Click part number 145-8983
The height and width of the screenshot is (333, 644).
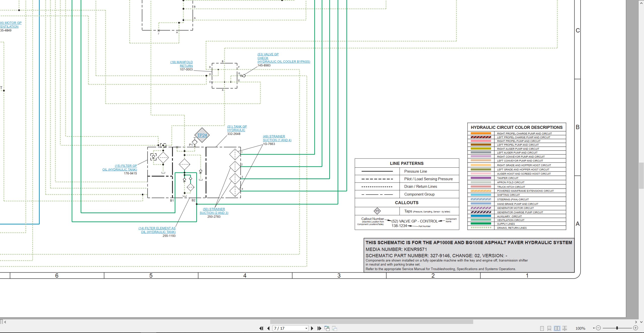tap(264, 65)
